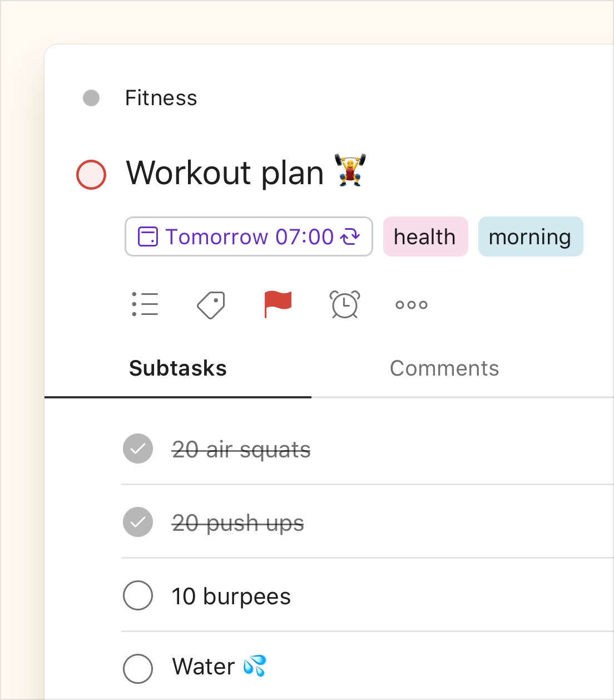The width and height of the screenshot is (614, 700).
Task: Click the health label chip
Action: [425, 236]
